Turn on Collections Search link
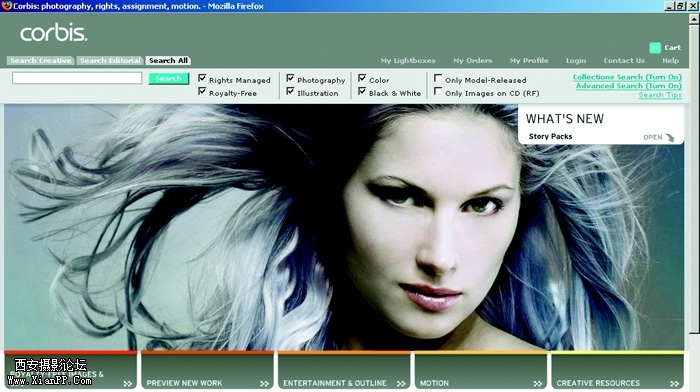The height and width of the screenshot is (392, 700). coord(627,77)
